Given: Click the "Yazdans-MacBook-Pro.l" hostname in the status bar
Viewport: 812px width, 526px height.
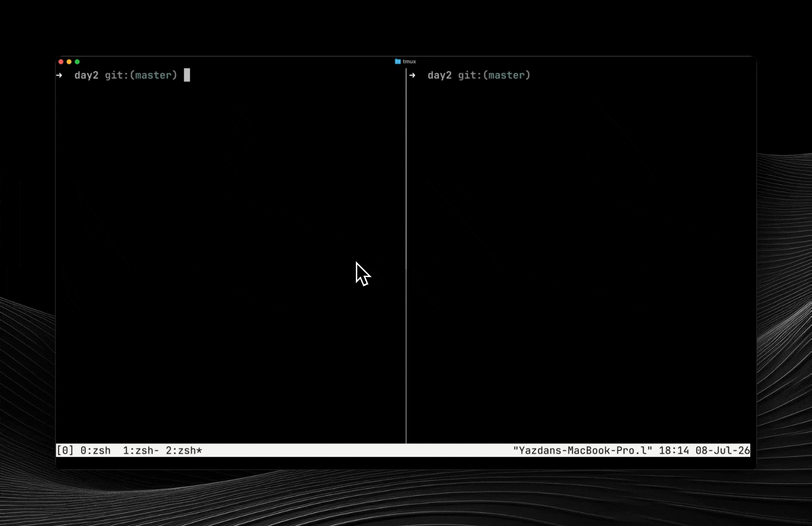Looking at the screenshot, I should click(583, 451).
